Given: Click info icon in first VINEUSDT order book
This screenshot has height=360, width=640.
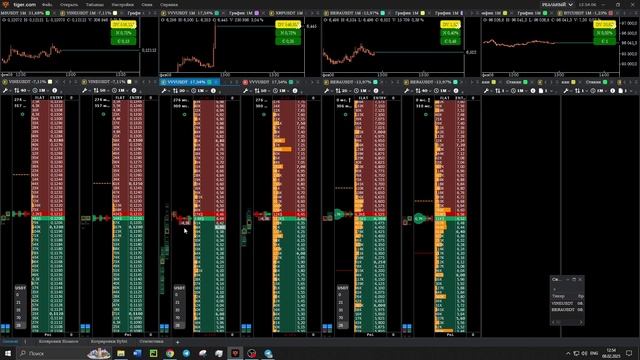Looking at the screenshot, I should pyautogui.click(x=54, y=90).
